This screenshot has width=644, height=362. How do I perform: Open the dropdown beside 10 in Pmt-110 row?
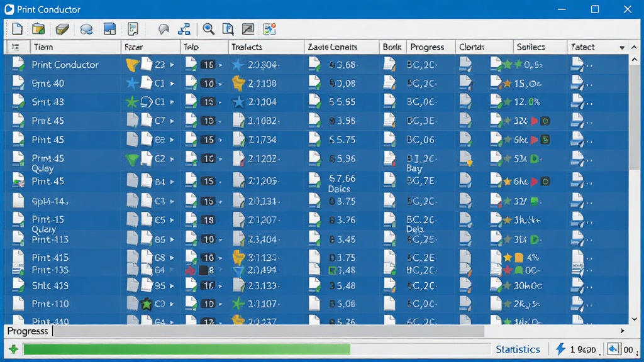(221, 304)
